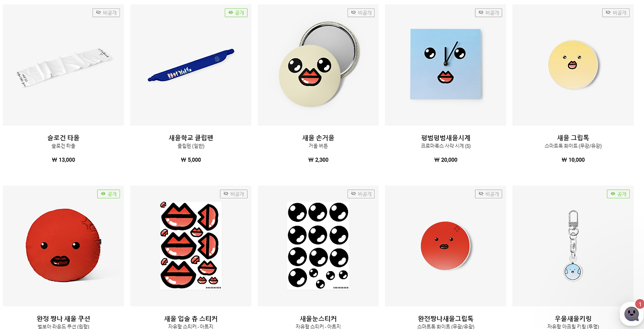The width and height of the screenshot is (644, 329).
Task: Open the hand mirror button product image
Action: tap(318, 65)
